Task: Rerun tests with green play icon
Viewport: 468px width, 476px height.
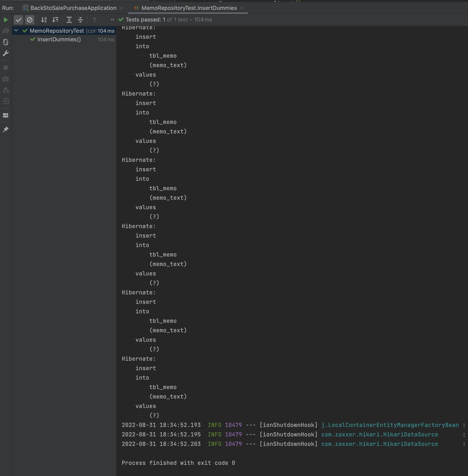Action: [x=6, y=20]
